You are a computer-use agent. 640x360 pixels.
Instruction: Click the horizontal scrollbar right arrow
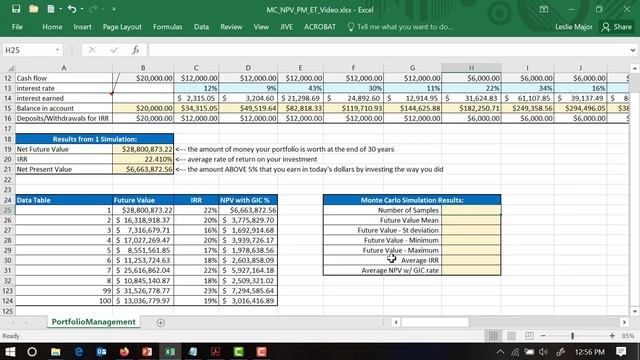(624, 322)
